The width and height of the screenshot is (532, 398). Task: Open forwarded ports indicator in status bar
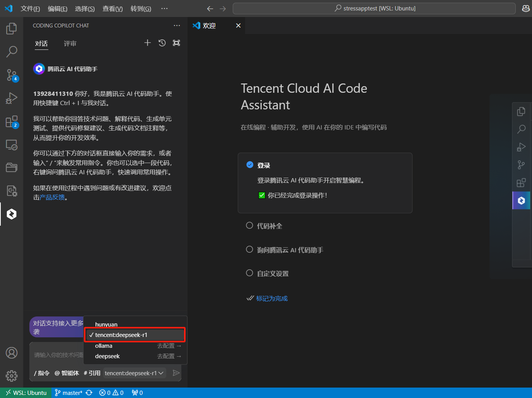137,393
